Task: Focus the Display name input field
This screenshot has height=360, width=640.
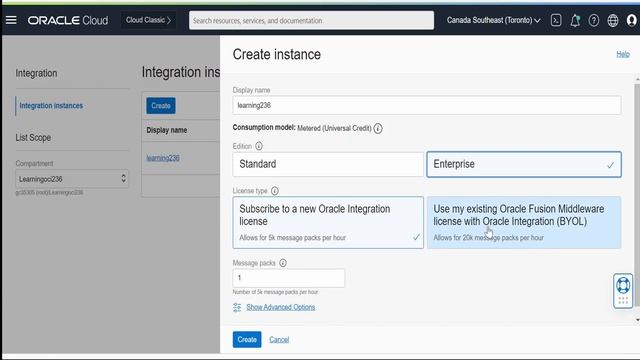Action: tap(427, 105)
